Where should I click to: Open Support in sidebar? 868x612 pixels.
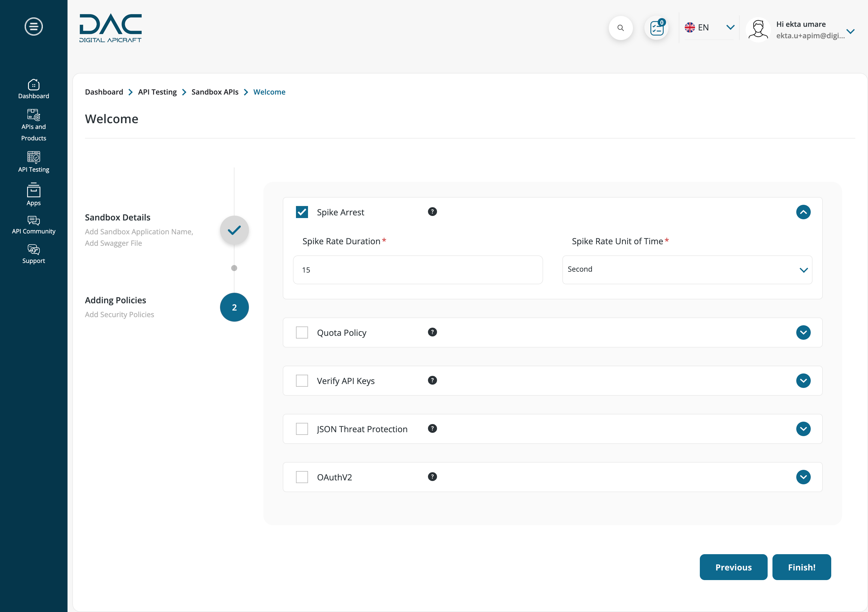[x=34, y=254]
